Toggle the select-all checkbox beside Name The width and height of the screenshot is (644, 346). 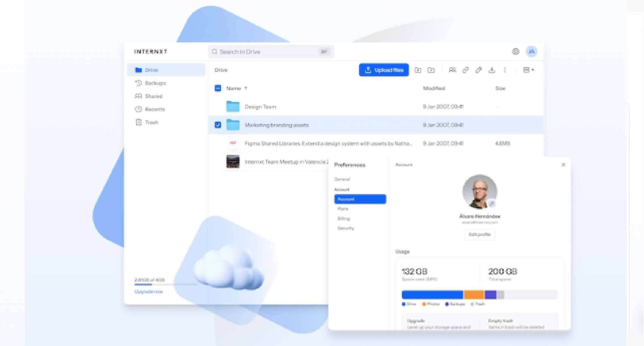click(x=218, y=88)
